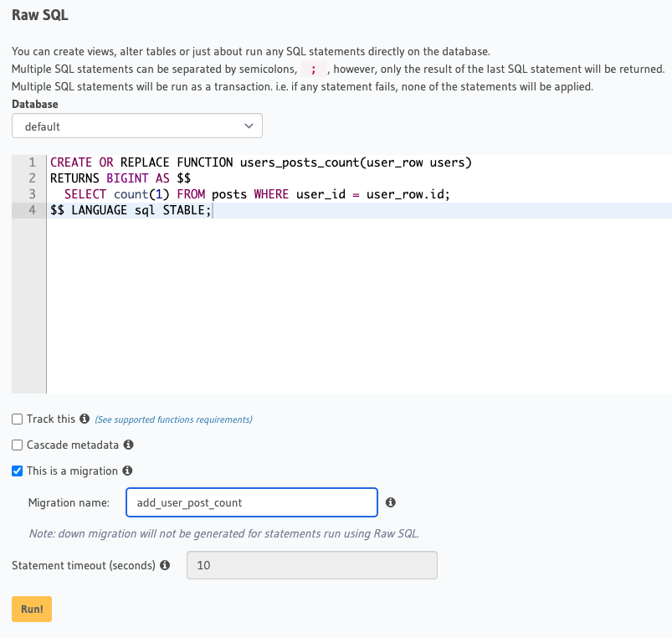Click the chevron arrow in Database selector
Viewport: 672px width, 638px height.
point(248,126)
